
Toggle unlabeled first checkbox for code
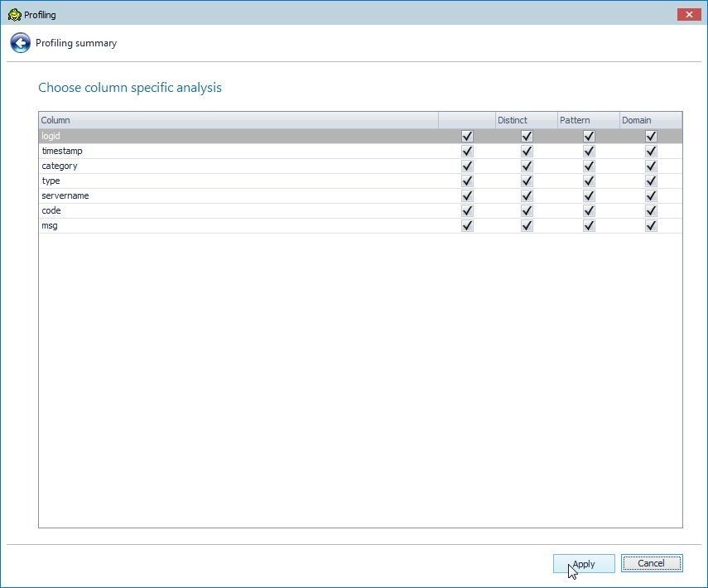pos(467,210)
